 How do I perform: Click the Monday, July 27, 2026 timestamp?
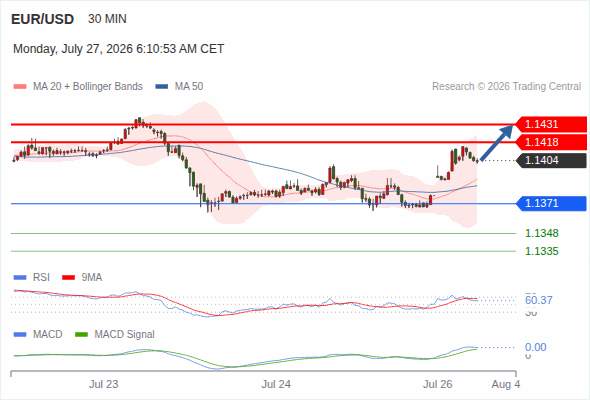(x=119, y=49)
